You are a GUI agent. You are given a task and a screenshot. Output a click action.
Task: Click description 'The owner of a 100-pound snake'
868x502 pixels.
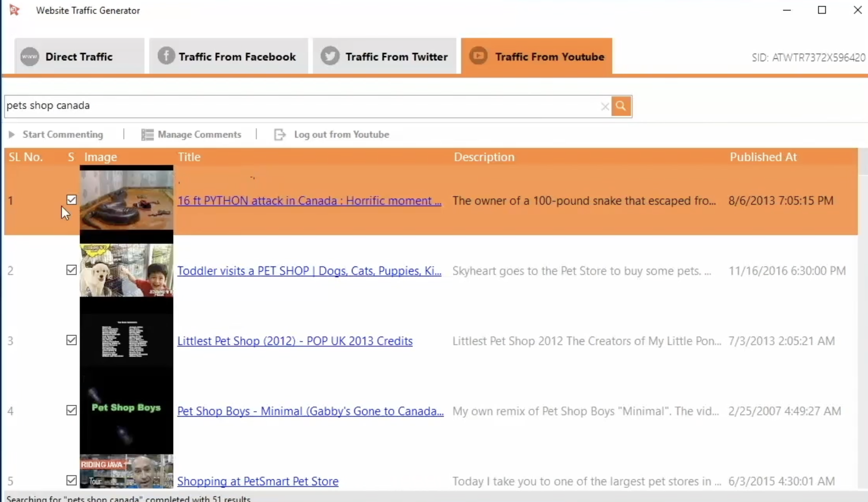tap(584, 201)
